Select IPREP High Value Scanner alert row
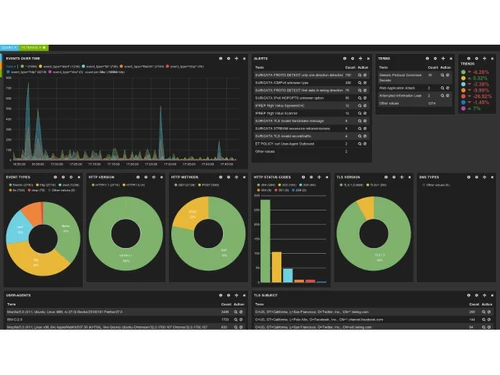 click(x=311, y=113)
